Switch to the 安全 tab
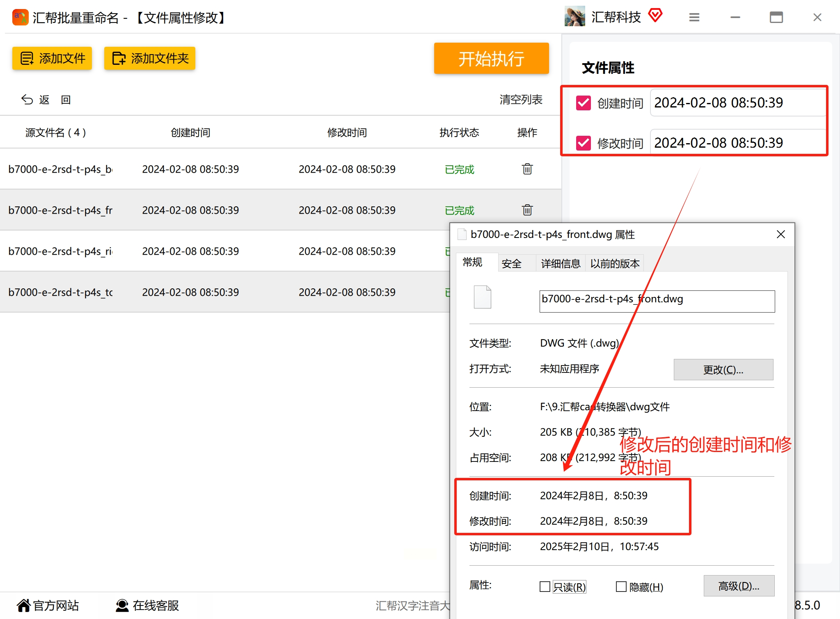The image size is (840, 619). pyautogui.click(x=511, y=263)
